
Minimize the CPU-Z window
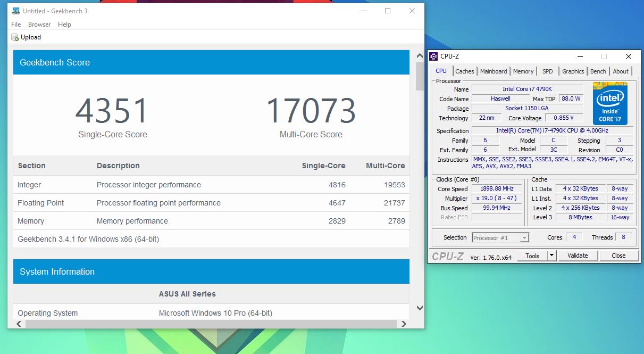click(579, 56)
